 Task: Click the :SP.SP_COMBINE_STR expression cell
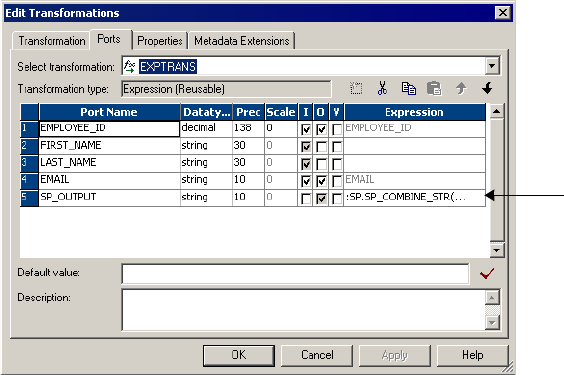tap(414, 198)
